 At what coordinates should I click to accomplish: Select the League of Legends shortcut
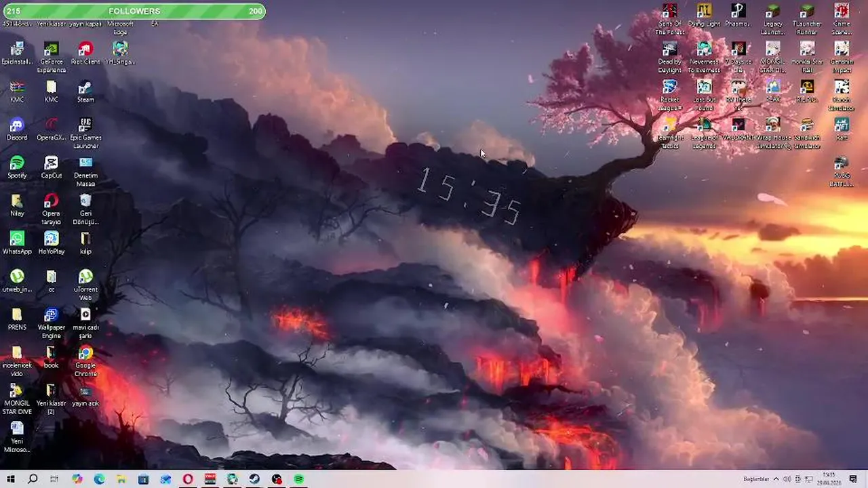pyautogui.click(x=704, y=133)
